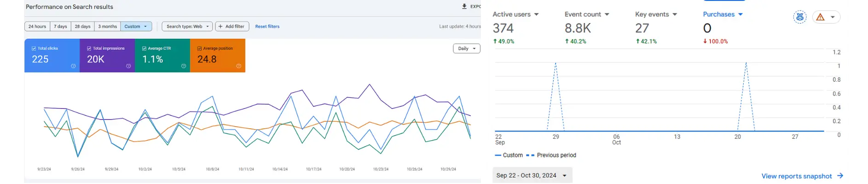Click the Add filter button
The width and height of the screenshot is (868, 184).
(232, 26)
